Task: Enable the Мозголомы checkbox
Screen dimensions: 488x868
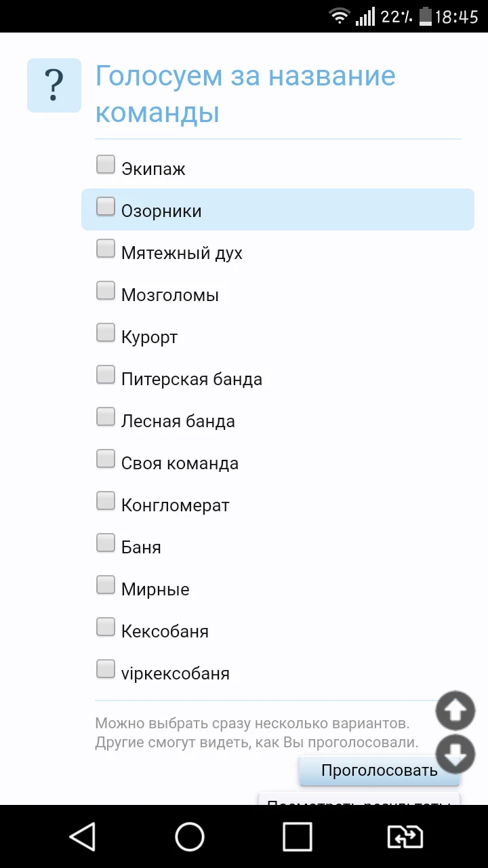Action: (106, 290)
